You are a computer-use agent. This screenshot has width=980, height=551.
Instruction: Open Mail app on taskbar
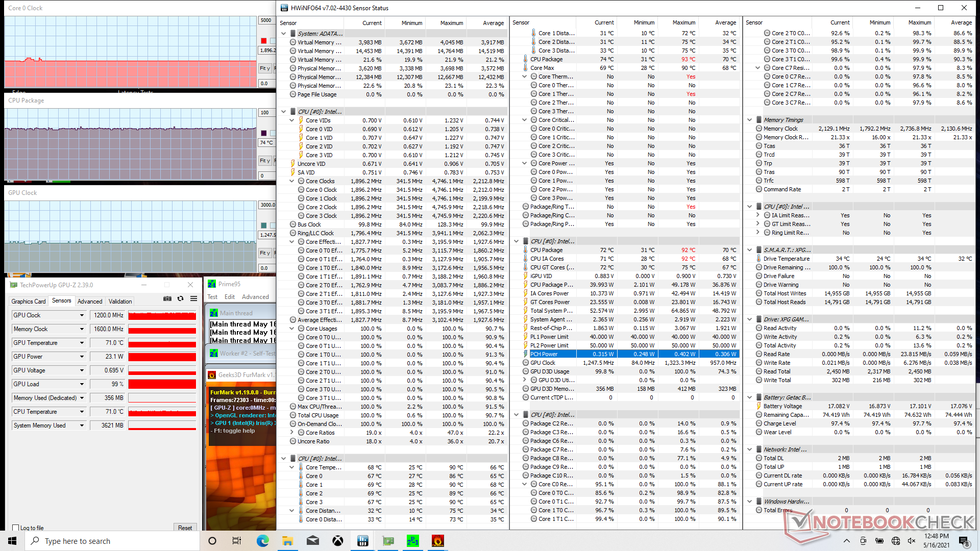(313, 541)
